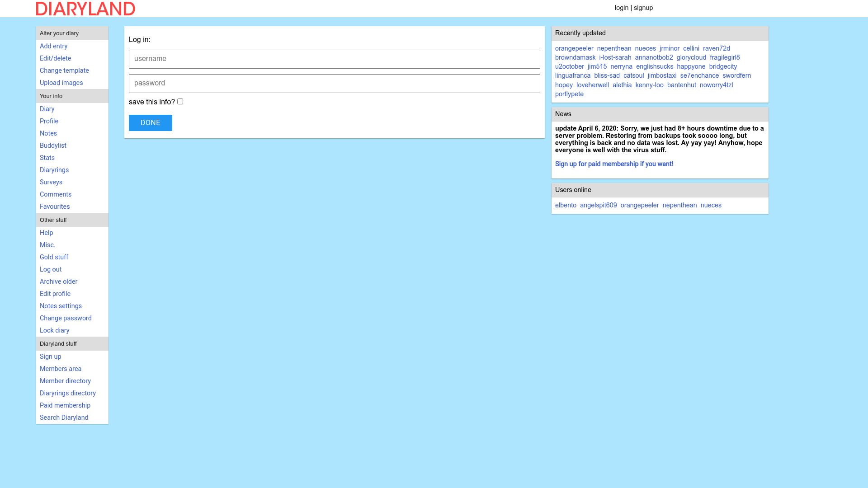Open Surveys in sidebar
The height and width of the screenshot is (488, 868).
tap(51, 182)
